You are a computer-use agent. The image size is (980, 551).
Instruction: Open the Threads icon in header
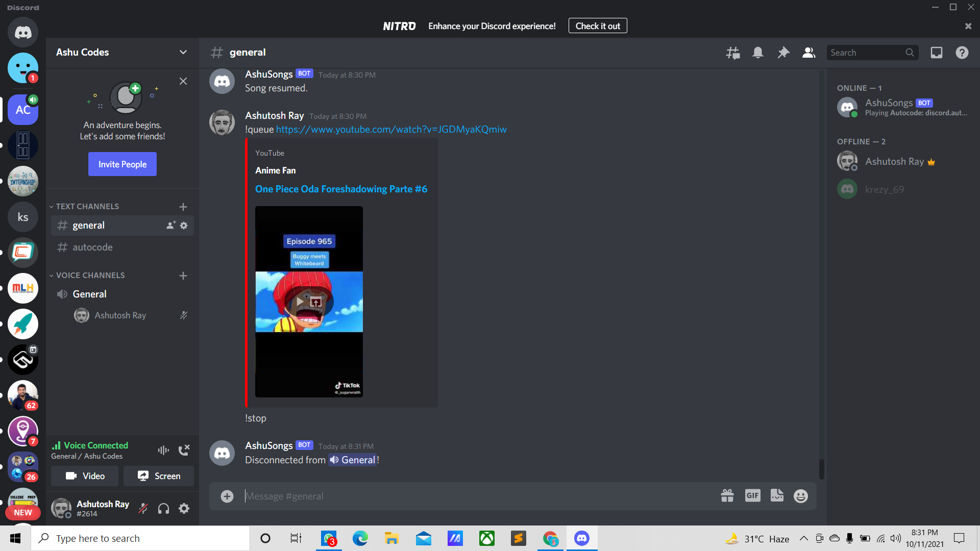click(x=733, y=53)
